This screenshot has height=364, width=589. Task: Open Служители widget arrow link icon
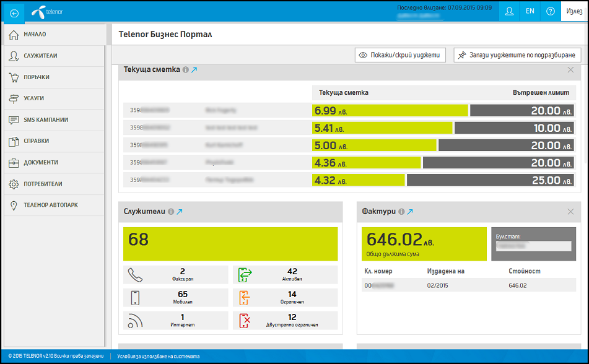coord(180,212)
